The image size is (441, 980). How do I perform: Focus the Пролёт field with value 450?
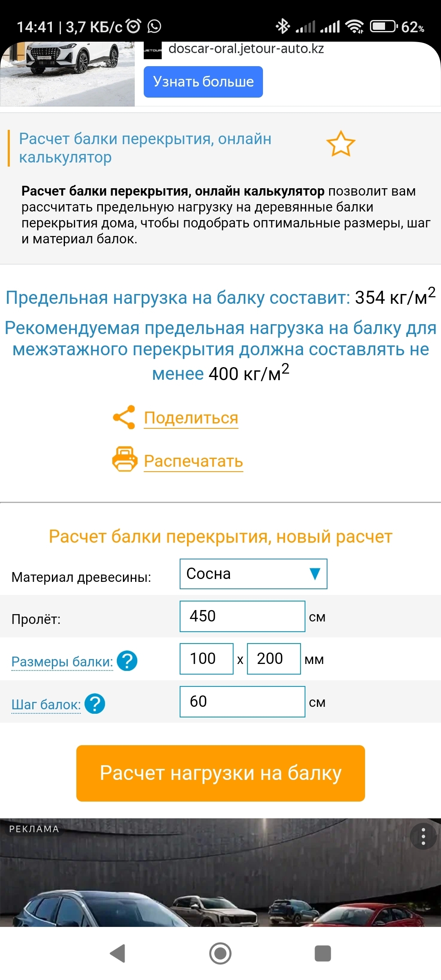click(x=242, y=616)
